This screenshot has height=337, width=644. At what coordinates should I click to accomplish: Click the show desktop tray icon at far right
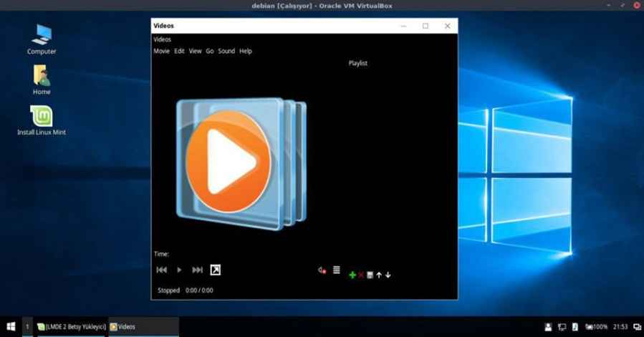[x=637, y=327]
